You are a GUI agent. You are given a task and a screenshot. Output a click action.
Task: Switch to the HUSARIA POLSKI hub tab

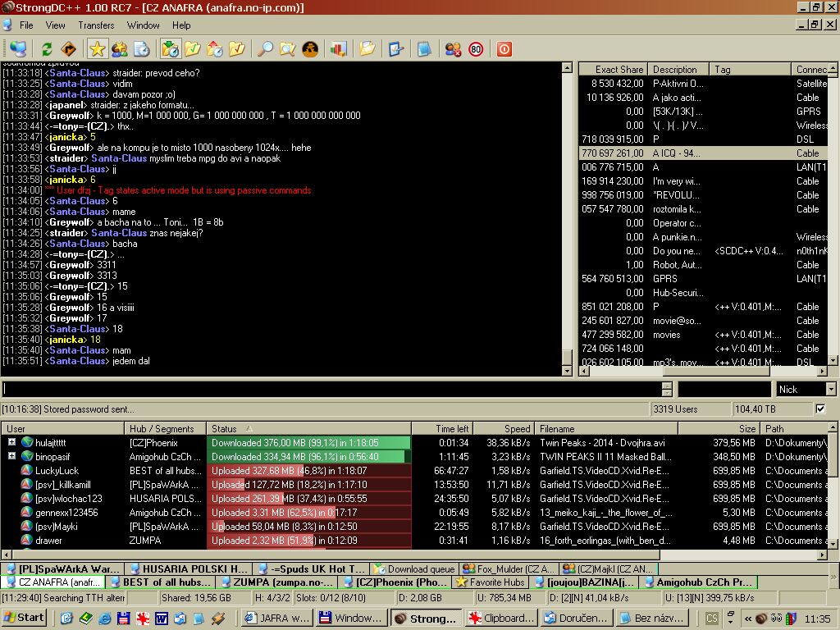tap(189, 569)
